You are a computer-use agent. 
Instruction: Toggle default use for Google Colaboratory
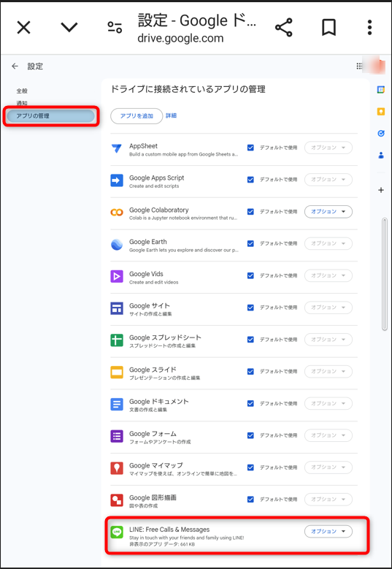tap(250, 212)
